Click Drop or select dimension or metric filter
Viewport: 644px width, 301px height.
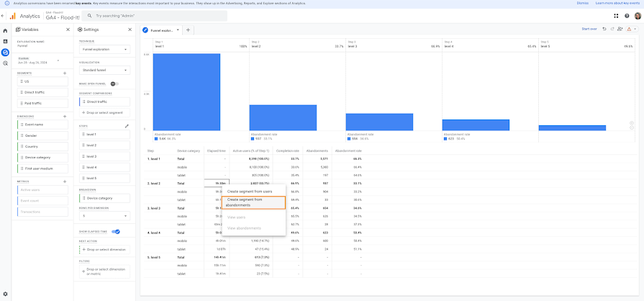click(104, 271)
